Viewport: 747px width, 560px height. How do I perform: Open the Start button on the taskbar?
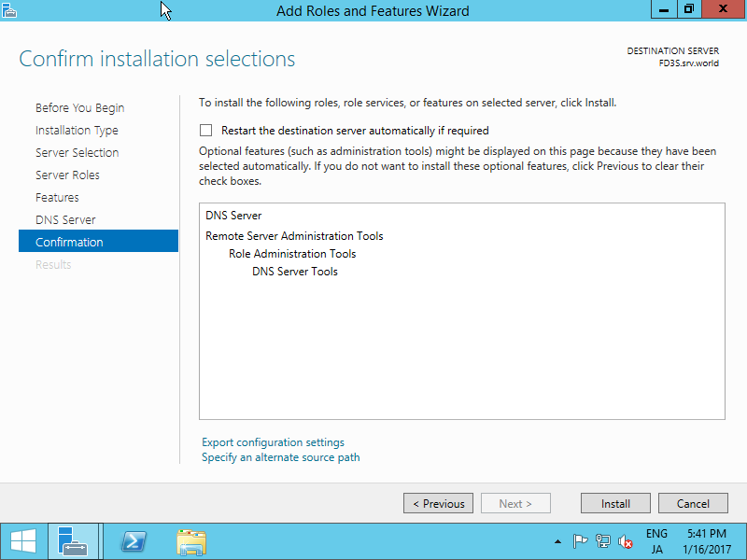point(23,541)
